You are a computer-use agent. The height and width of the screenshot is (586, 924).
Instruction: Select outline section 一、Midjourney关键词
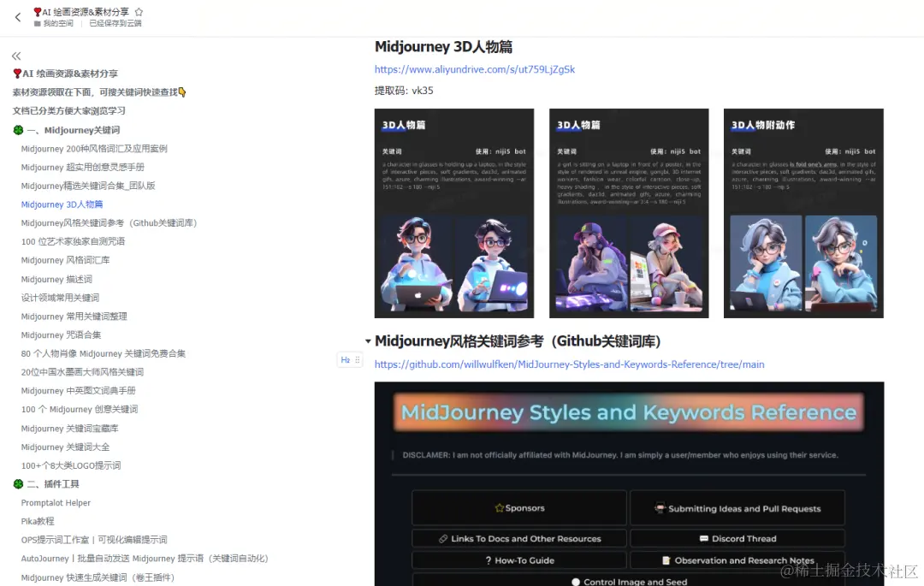pyautogui.click(x=67, y=130)
